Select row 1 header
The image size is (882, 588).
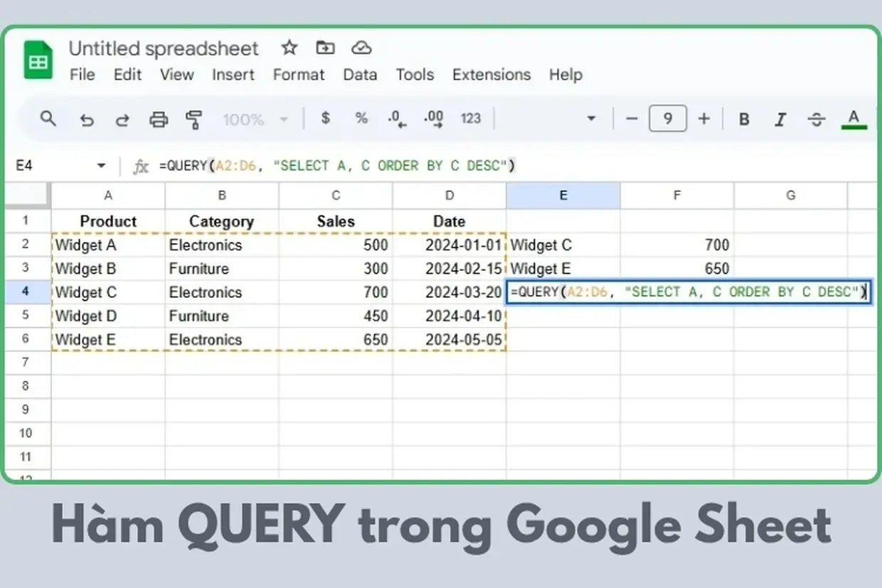pyautogui.click(x=26, y=220)
